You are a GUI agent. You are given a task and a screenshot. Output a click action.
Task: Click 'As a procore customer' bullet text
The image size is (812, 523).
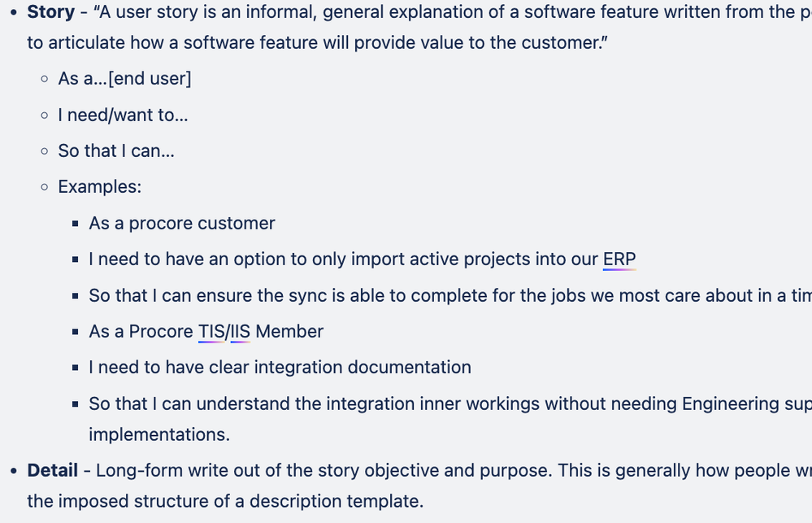182,224
